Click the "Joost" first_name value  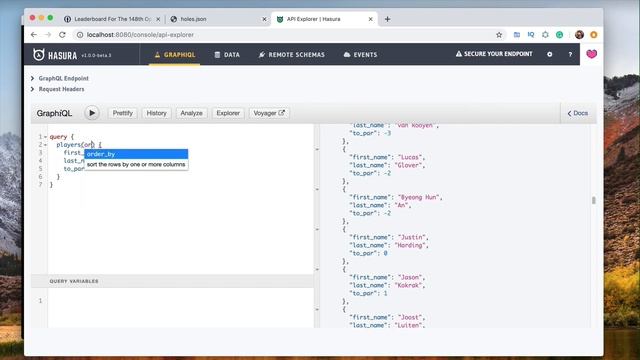[x=411, y=317]
